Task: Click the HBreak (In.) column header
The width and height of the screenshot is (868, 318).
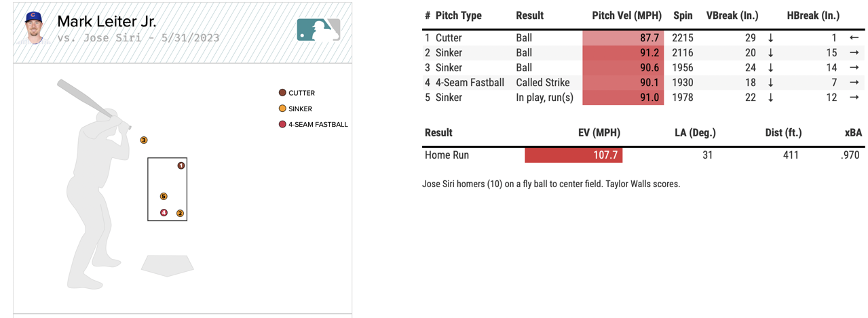Action: tap(813, 16)
